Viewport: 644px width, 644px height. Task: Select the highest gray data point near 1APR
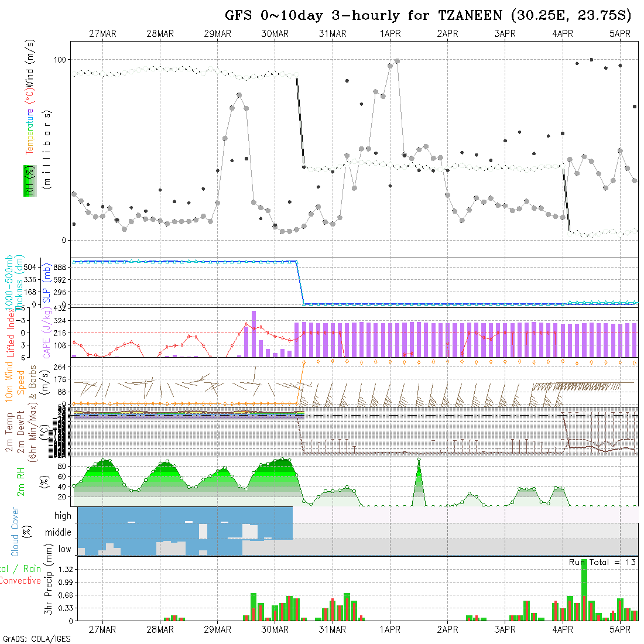tap(398, 61)
